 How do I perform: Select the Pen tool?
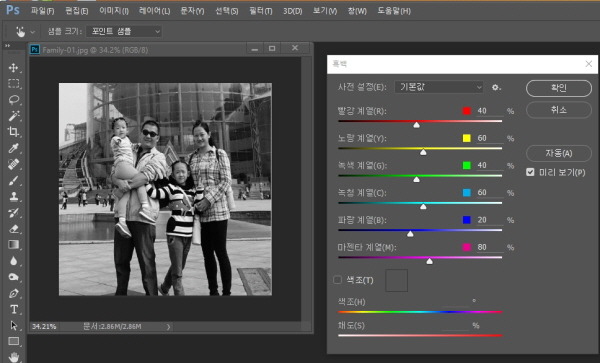(13, 293)
